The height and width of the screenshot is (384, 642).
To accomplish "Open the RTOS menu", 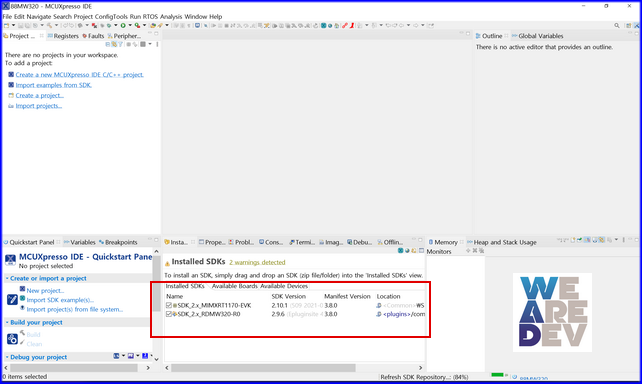I will [x=150, y=16].
